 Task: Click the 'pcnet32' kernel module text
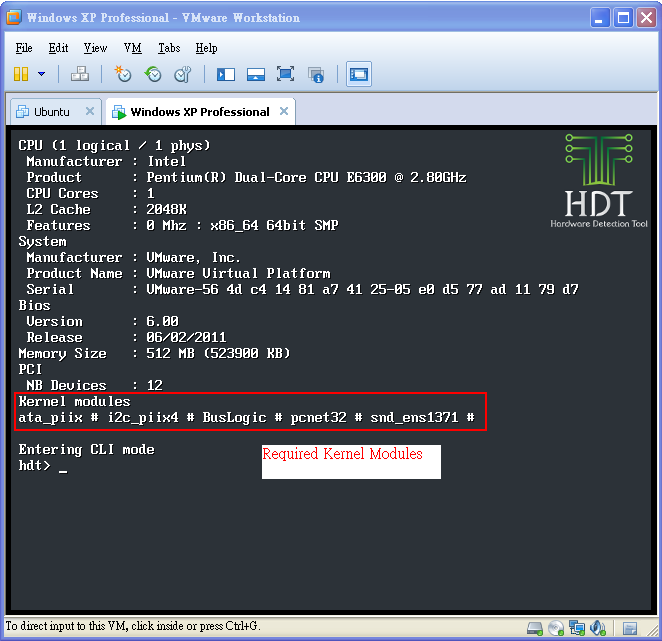(318, 418)
